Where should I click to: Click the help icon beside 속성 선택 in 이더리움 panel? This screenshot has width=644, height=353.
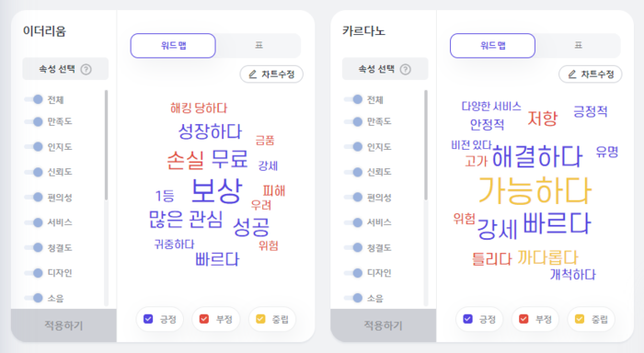(x=86, y=69)
